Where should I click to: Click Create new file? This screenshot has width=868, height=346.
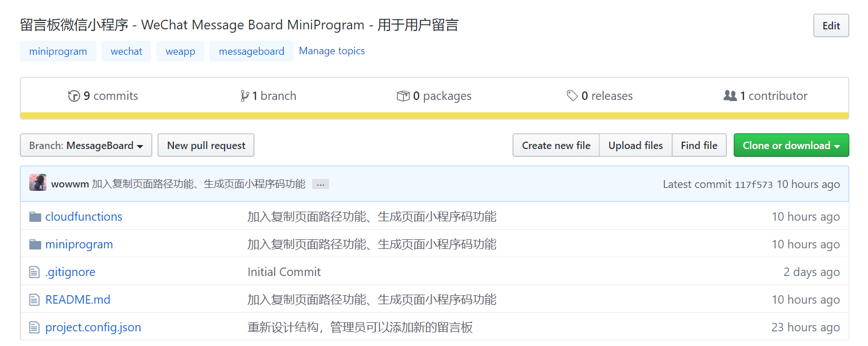(555, 145)
